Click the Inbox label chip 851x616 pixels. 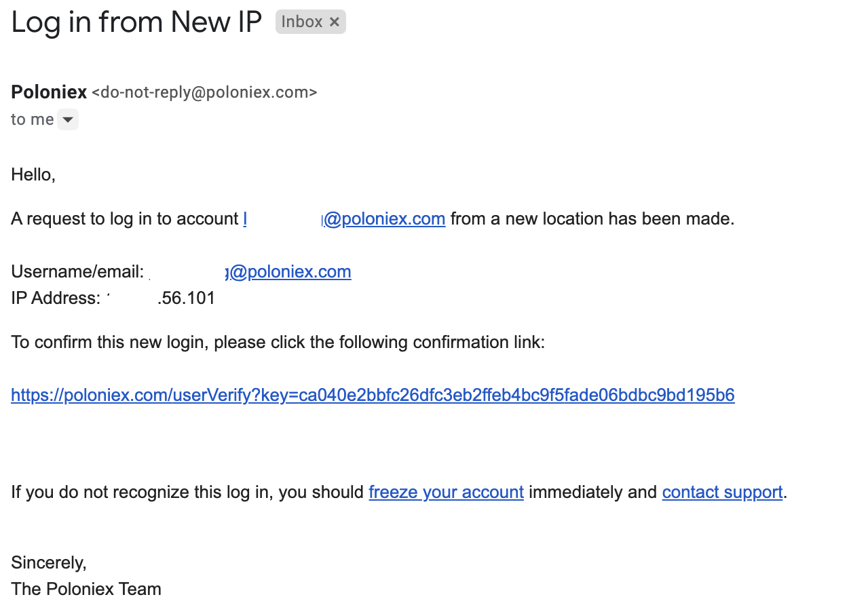pos(311,22)
